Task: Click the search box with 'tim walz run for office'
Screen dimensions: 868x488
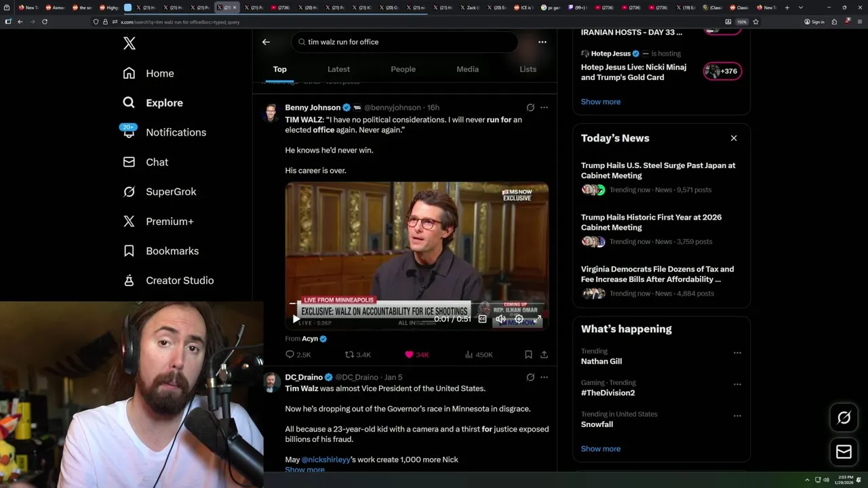Action: pos(405,42)
